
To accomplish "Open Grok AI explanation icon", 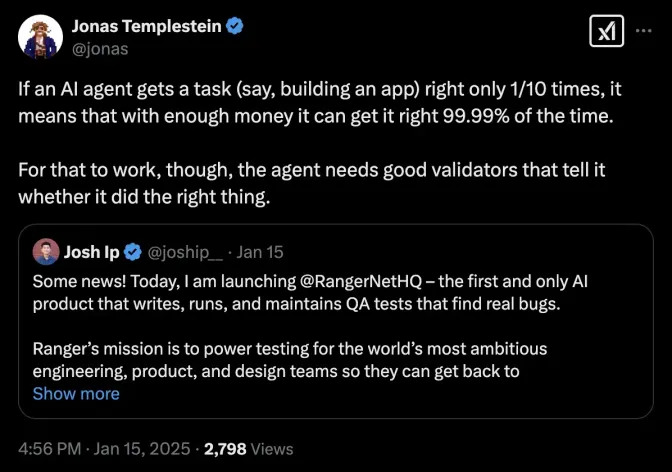I will coord(606,32).
